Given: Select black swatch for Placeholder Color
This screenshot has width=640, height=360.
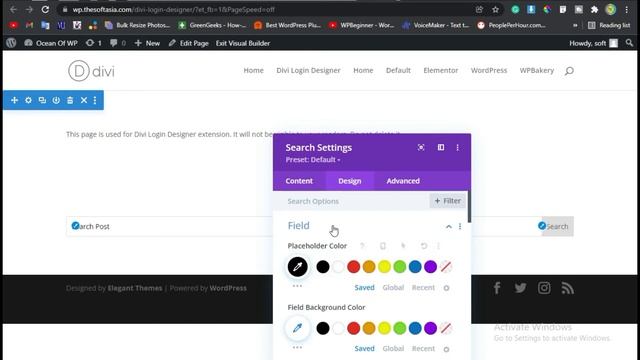Looking at the screenshot, I should tap(322, 267).
